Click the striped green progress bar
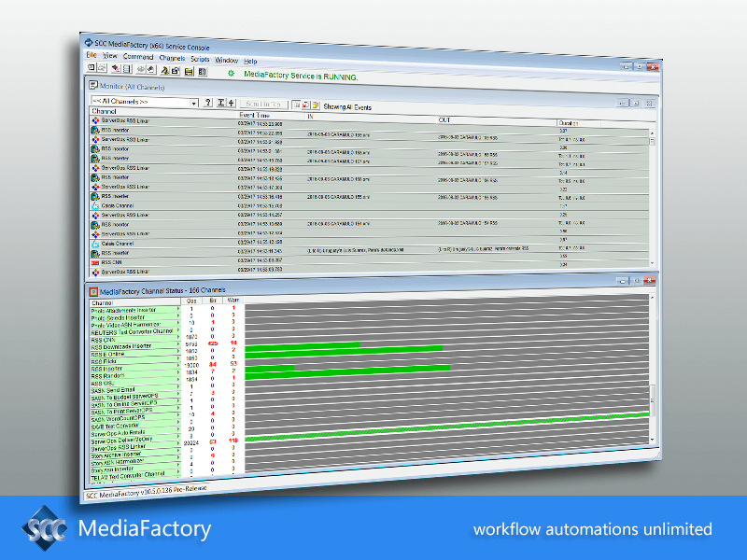 [x=447, y=427]
